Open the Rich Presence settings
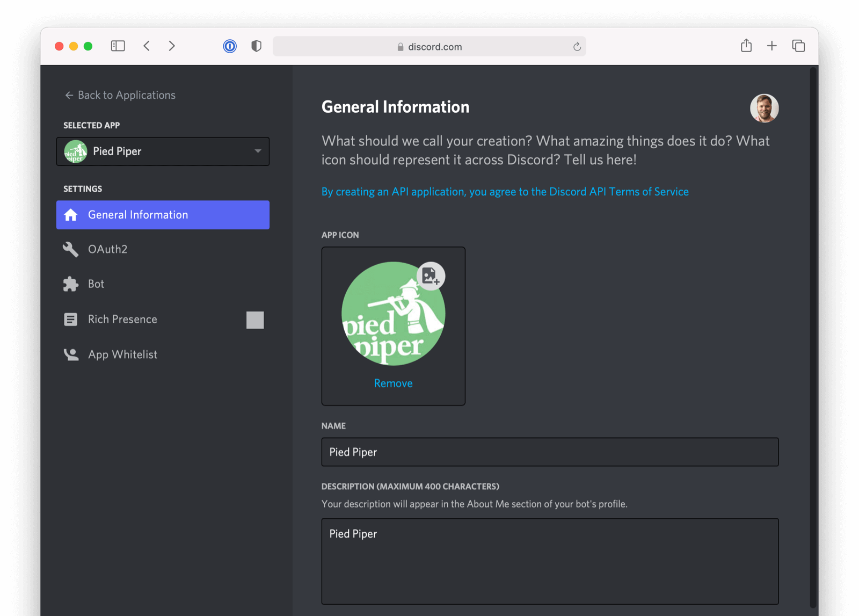859x616 pixels. click(163, 320)
